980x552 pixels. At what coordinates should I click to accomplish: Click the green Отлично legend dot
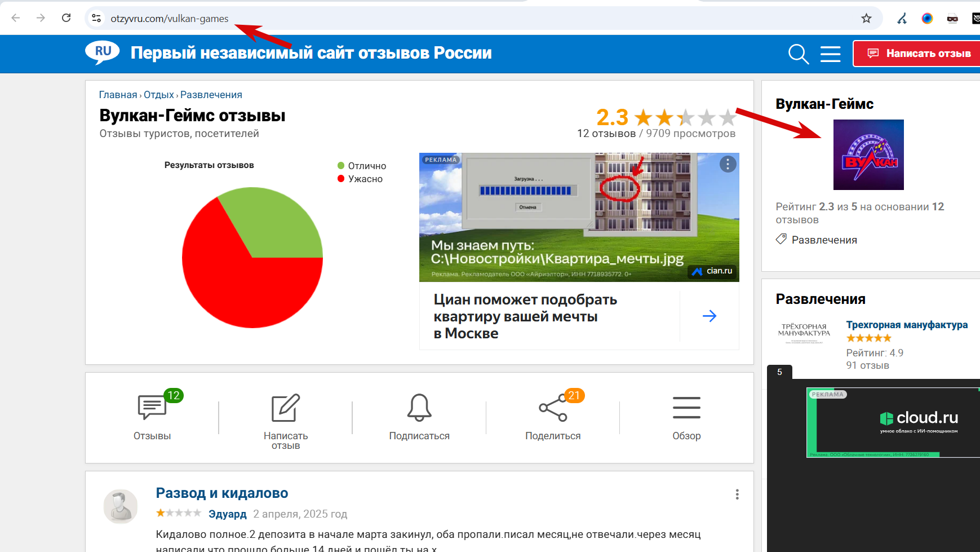(x=341, y=165)
